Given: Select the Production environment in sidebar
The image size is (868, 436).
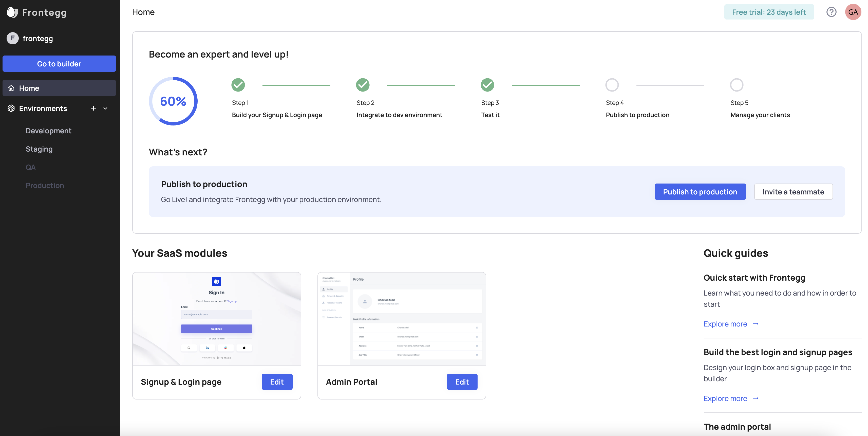Looking at the screenshot, I should tap(45, 186).
